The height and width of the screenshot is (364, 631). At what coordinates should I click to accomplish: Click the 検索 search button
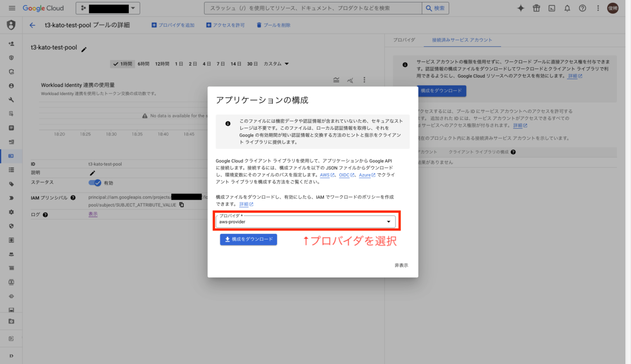pyautogui.click(x=436, y=8)
